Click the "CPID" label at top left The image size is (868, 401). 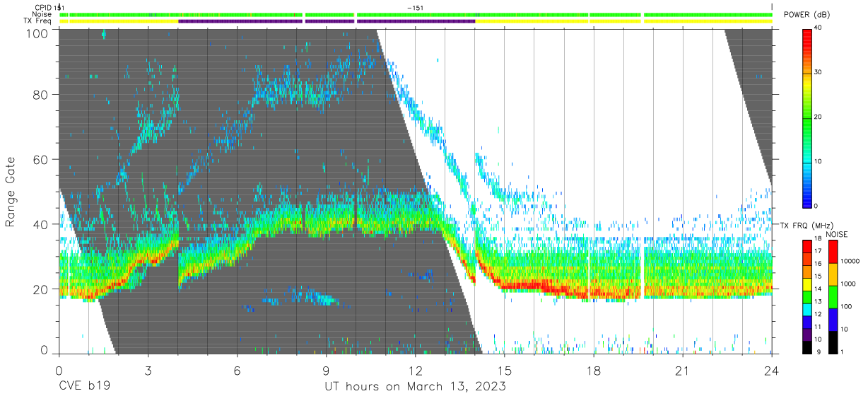click(43, 8)
